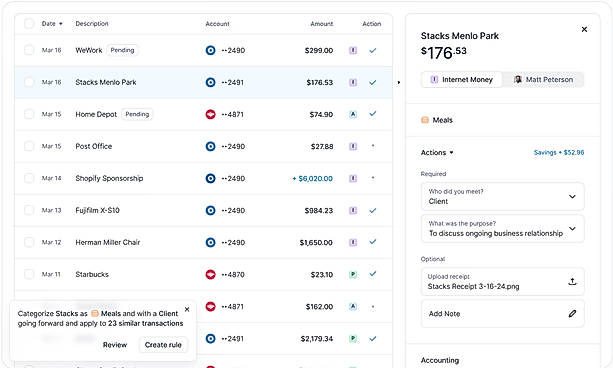Screen dimensions: 613x368
Task: Click the green P badge in $2,179.34 row
Action: click(x=353, y=339)
